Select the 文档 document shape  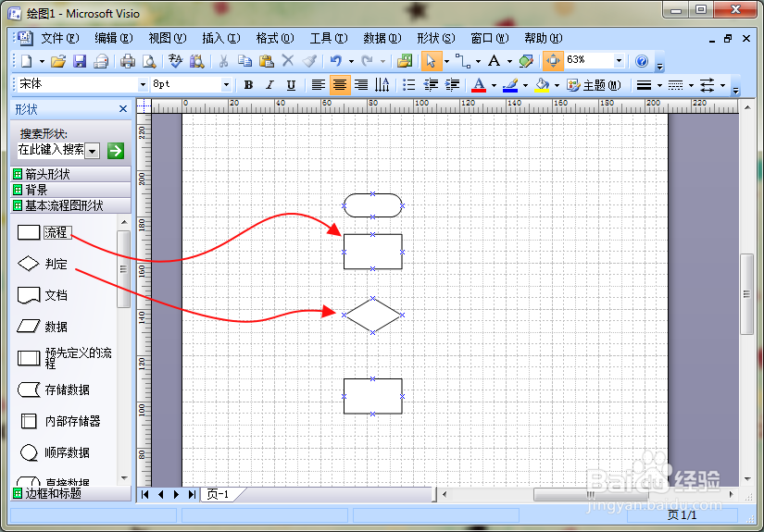43,295
